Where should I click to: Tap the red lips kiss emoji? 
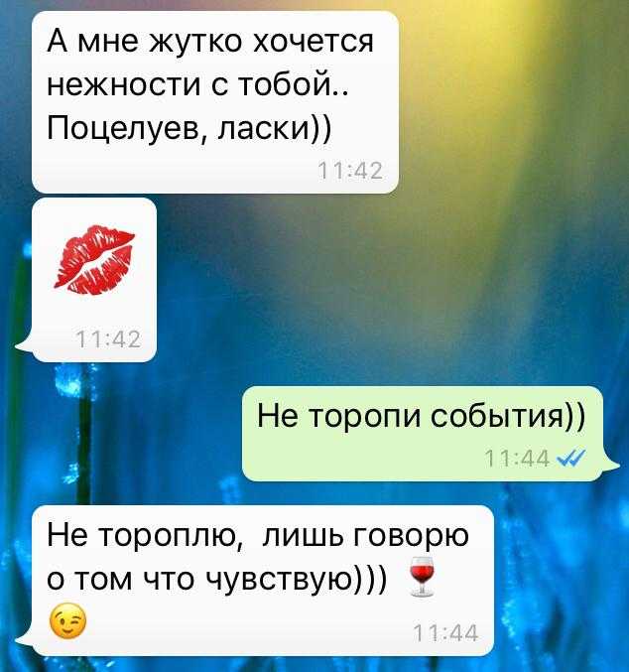point(94,260)
